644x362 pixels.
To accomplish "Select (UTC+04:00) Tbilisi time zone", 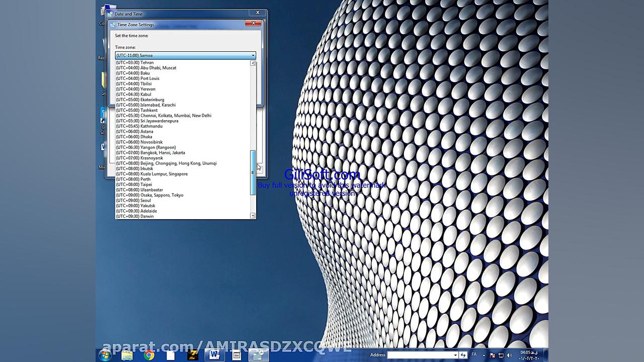I will (183, 83).
